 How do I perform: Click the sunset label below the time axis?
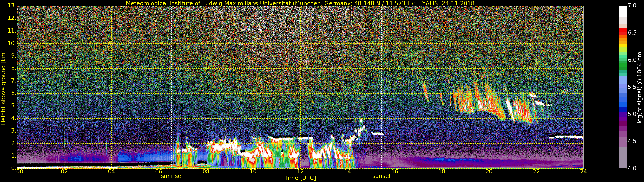click(381, 176)
